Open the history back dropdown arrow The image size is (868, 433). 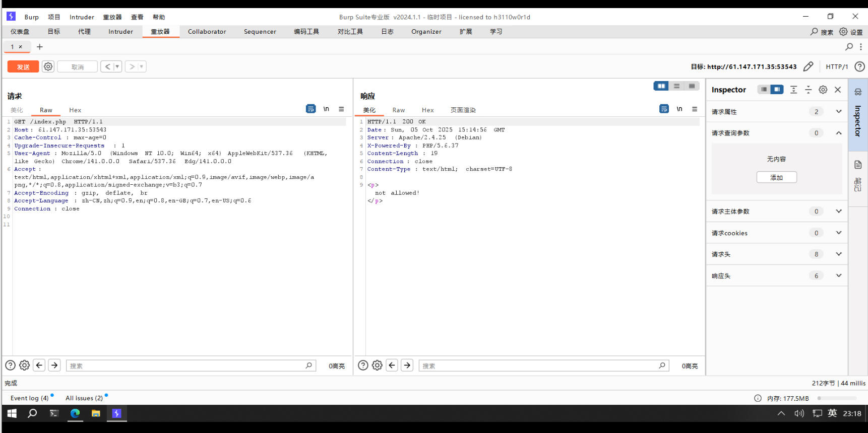click(x=117, y=66)
